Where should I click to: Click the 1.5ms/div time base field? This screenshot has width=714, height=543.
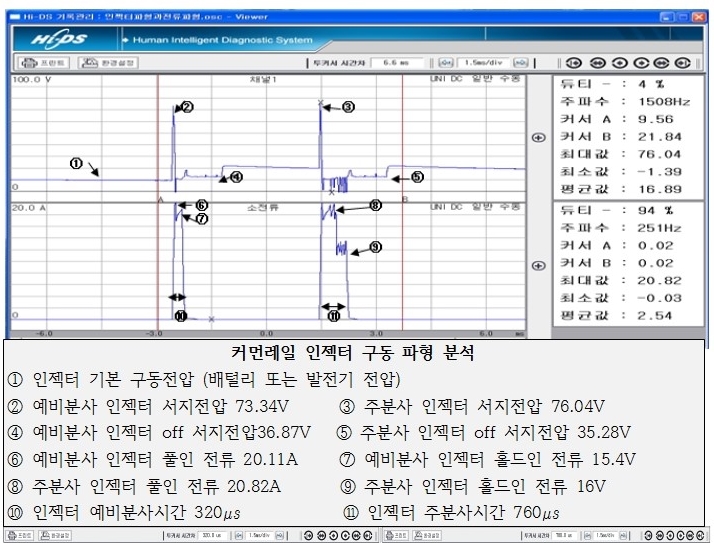pos(483,62)
